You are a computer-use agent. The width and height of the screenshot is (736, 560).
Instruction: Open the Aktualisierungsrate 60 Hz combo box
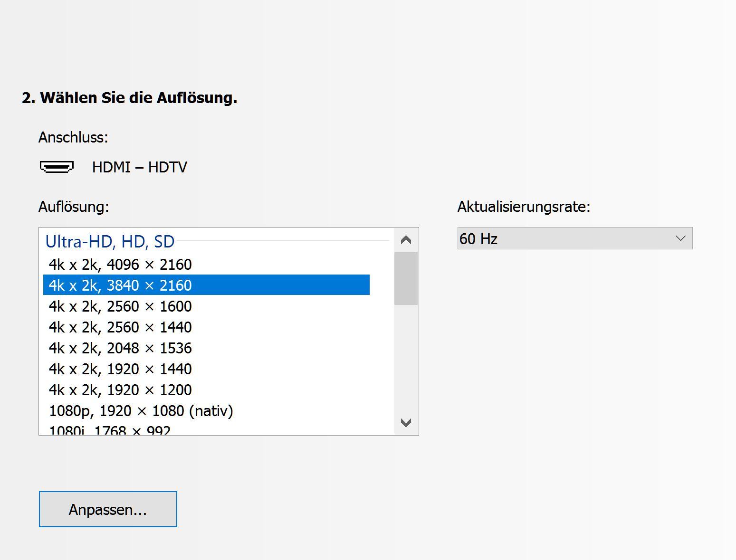pyautogui.click(x=574, y=238)
